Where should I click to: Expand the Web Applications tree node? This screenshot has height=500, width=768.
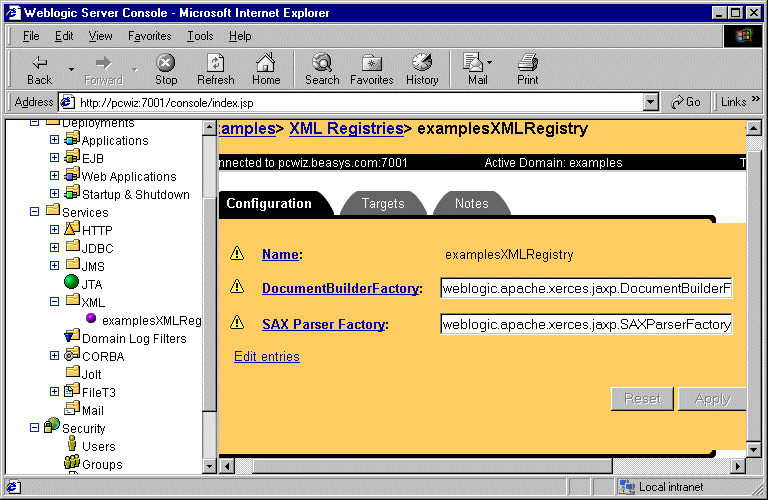point(54,176)
